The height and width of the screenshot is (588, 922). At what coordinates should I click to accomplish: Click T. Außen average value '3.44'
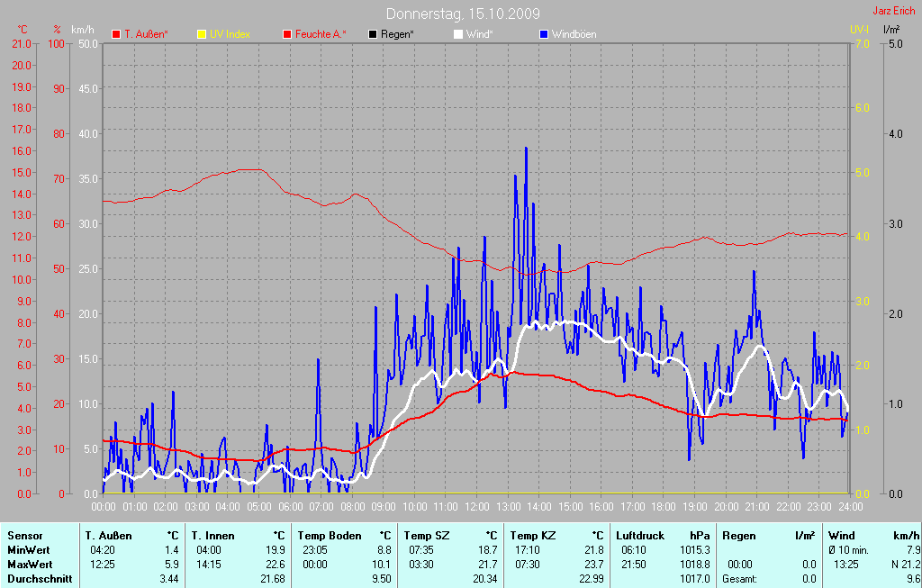coord(168,579)
